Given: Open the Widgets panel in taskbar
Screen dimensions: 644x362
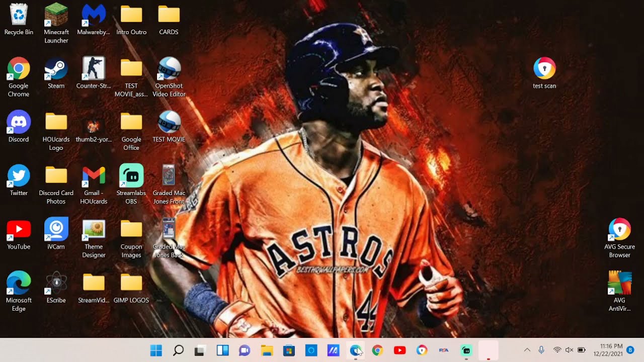Looking at the screenshot, I should point(222,350).
